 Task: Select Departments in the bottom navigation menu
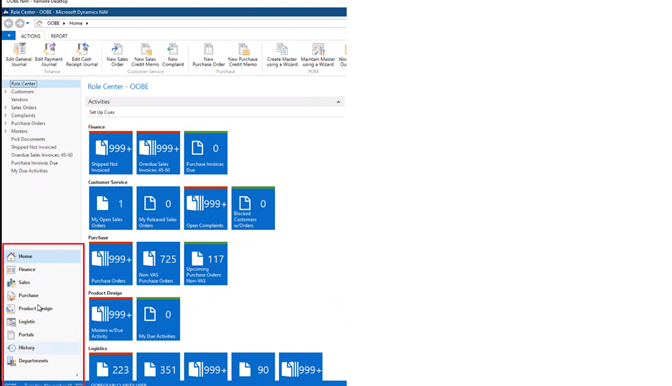(x=42, y=361)
